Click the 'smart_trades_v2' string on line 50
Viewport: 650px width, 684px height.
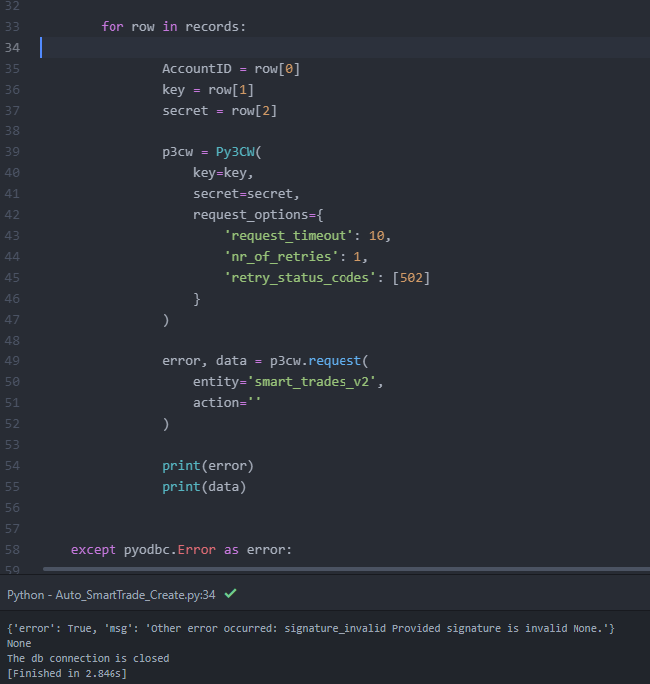click(311, 382)
